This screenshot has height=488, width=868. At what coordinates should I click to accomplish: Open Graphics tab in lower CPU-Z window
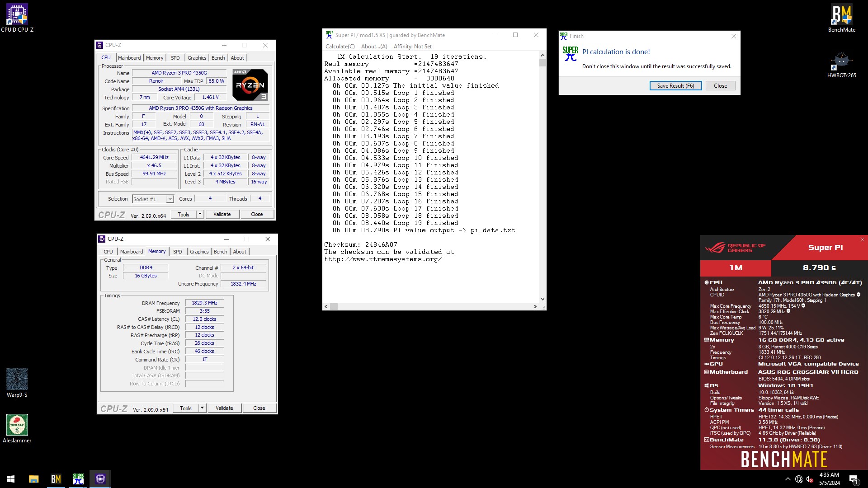tap(199, 252)
